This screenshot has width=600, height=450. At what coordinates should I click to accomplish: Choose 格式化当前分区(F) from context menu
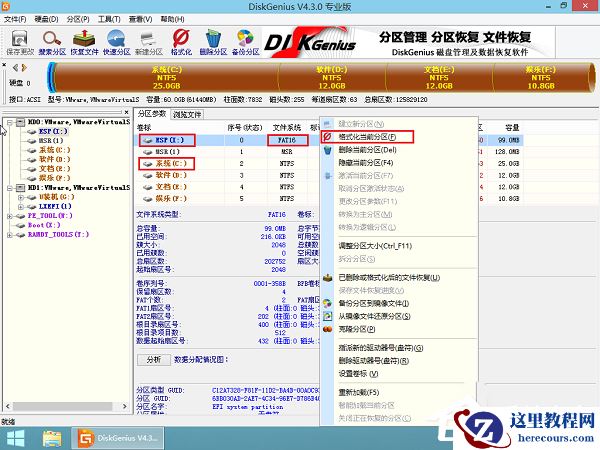tap(367, 137)
